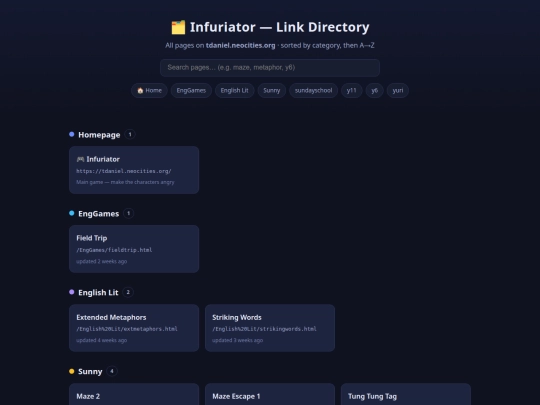Click the English Lit section heading
Screen dimensions: 540x405
pos(98,292)
